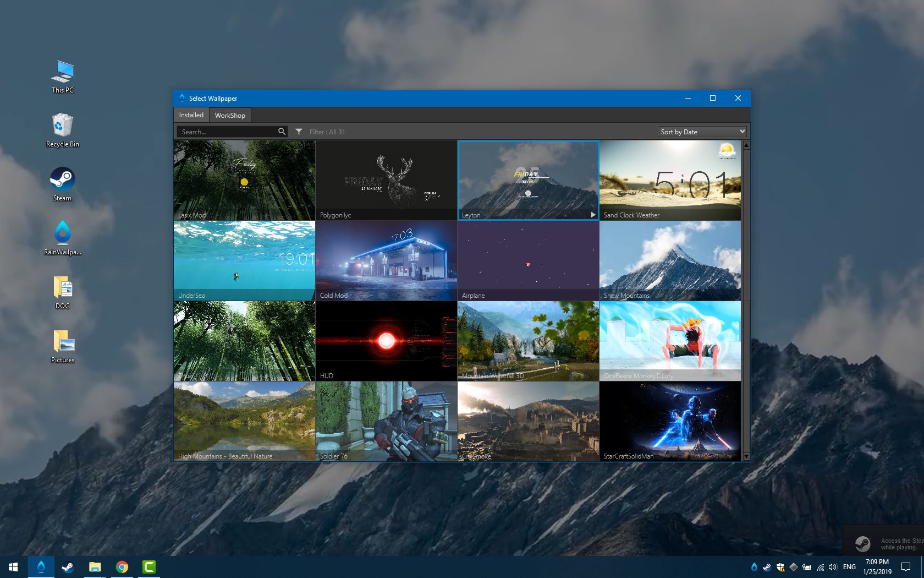
Task: Click the play icon on the Leyton wallpaper
Action: point(593,214)
